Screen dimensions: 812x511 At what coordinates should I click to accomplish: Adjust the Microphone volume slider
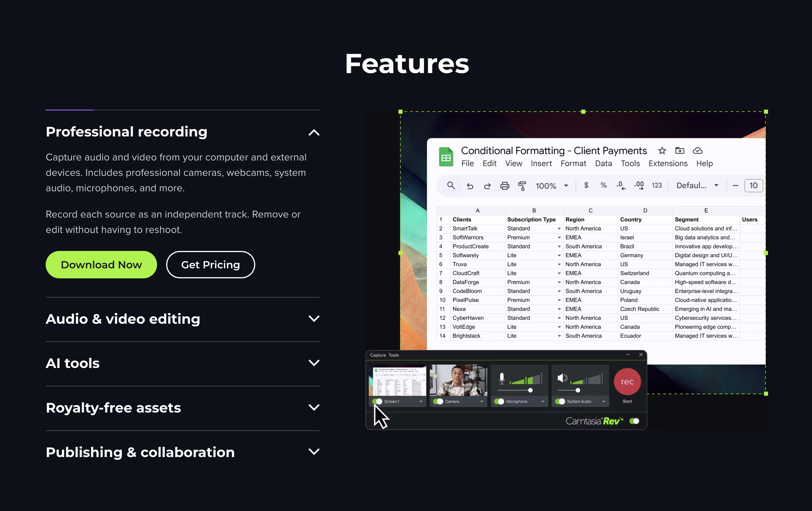tap(530, 390)
